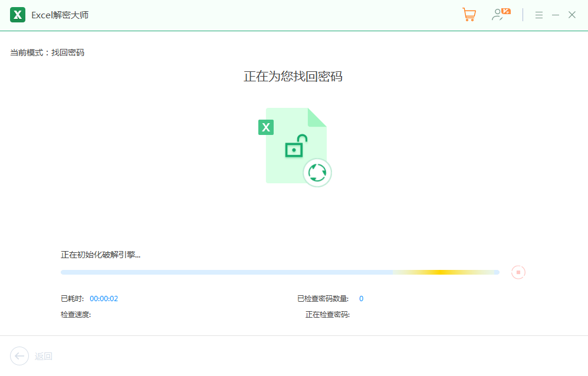
Task: Click the elapsed time value 00:00:02
Action: 104,299
